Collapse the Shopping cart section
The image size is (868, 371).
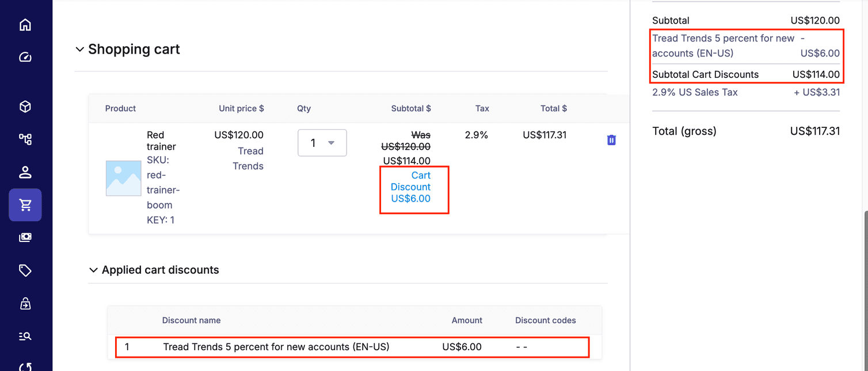tap(80, 49)
